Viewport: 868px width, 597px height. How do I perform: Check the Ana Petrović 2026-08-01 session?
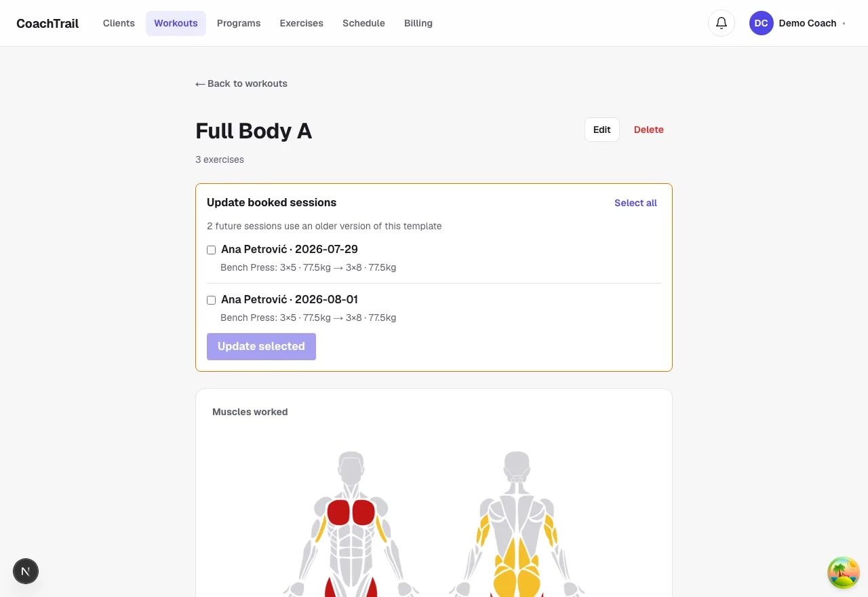[x=212, y=300]
